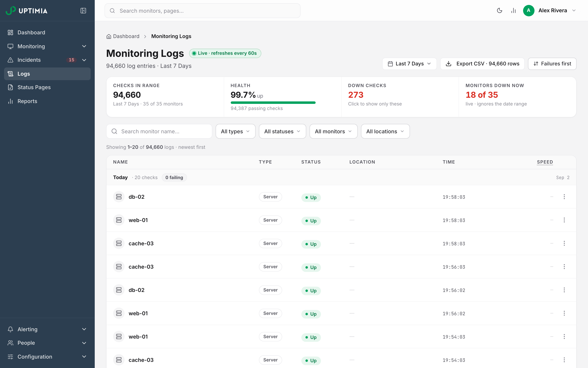
Task: Open the All types filter
Action: coord(235,131)
